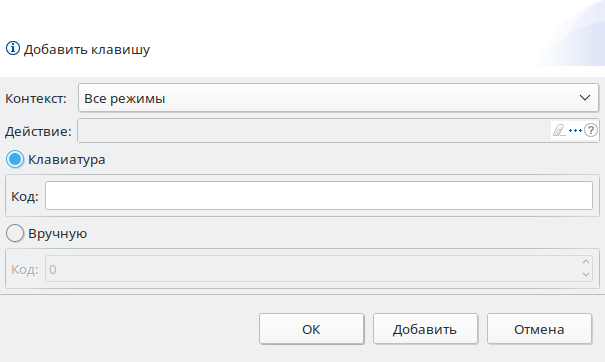This screenshot has height=362, width=605.
Task: Click the info icon beside Добавить клавишу
Action: tap(13, 49)
